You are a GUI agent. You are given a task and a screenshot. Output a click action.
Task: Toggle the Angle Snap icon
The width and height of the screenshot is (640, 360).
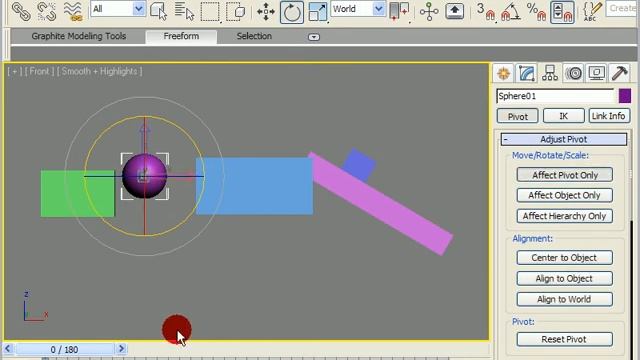click(x=511, y=11)
